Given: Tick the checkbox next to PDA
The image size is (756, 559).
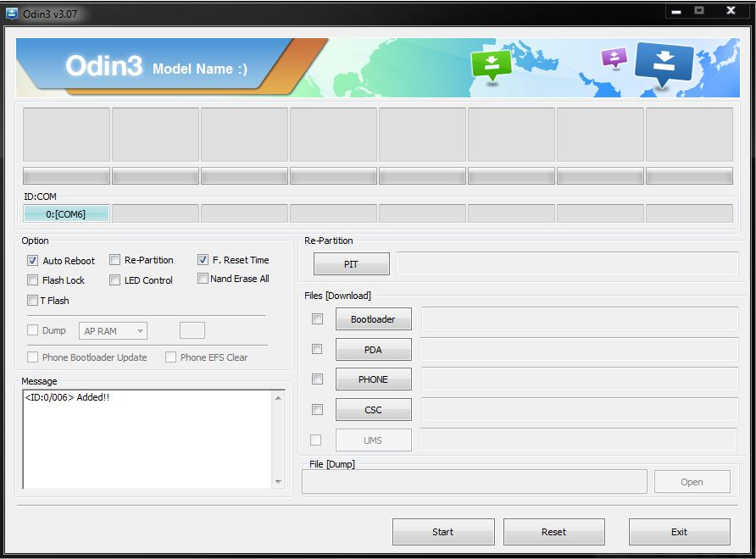Looking at the screenshot, I should point(317,349).
